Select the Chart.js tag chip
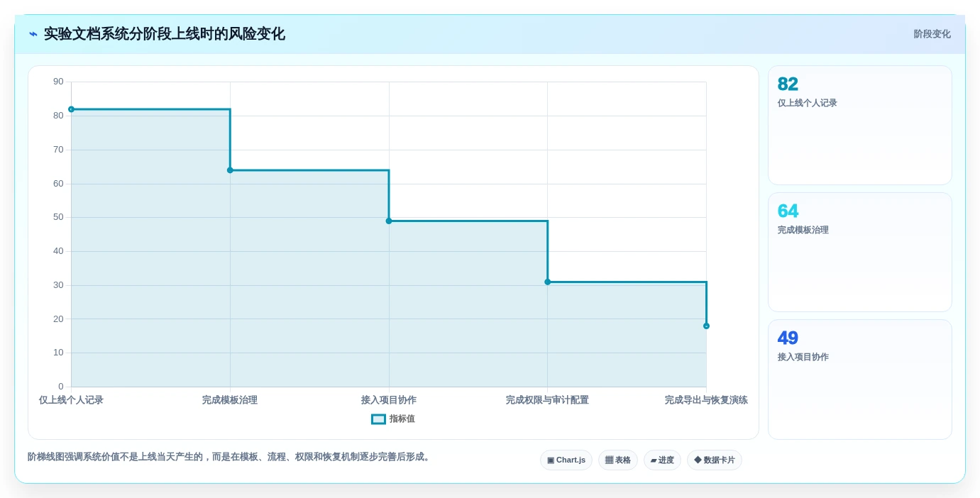980x498 pixels. point(566,460)
